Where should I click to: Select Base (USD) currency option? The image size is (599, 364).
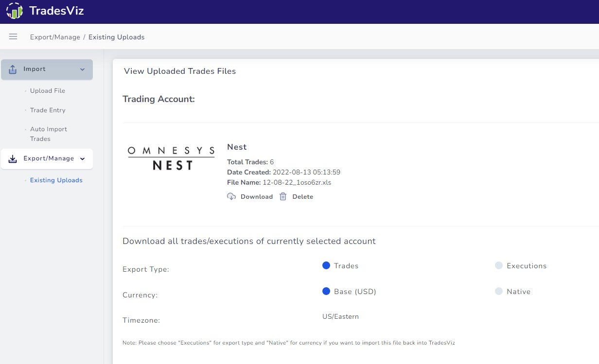pos(326,291)
